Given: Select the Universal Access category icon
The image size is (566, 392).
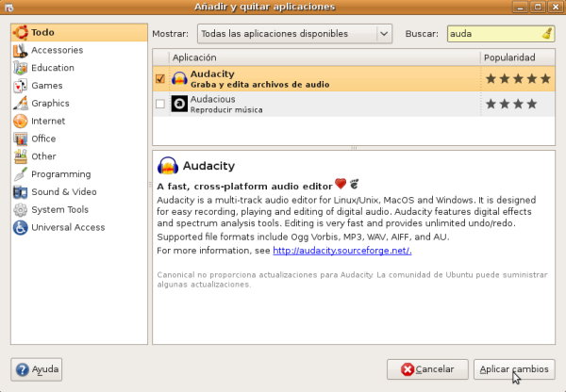Looking at the screenshot, I should pyautogui.click(x=20, y=227).
